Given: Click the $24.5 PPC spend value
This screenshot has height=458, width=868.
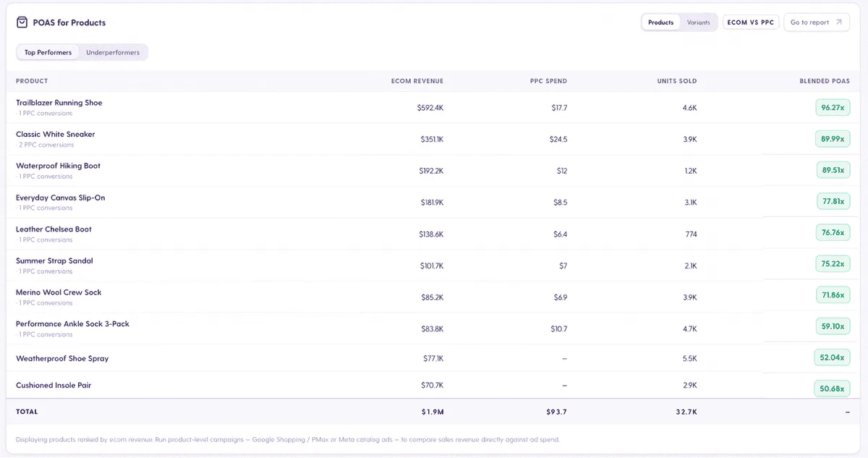Looking at the screenshot, I should 559,140.
